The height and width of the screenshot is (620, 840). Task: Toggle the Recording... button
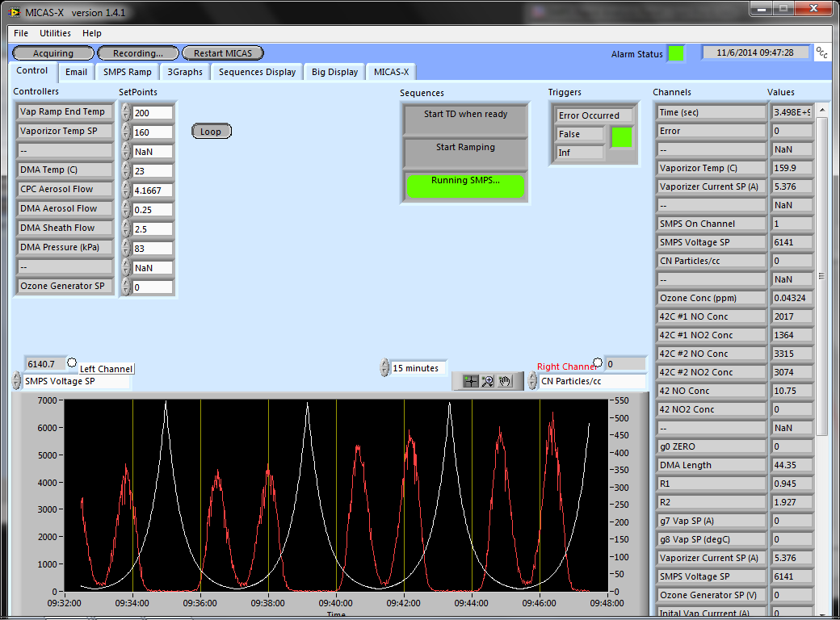(x=137, y=53)
